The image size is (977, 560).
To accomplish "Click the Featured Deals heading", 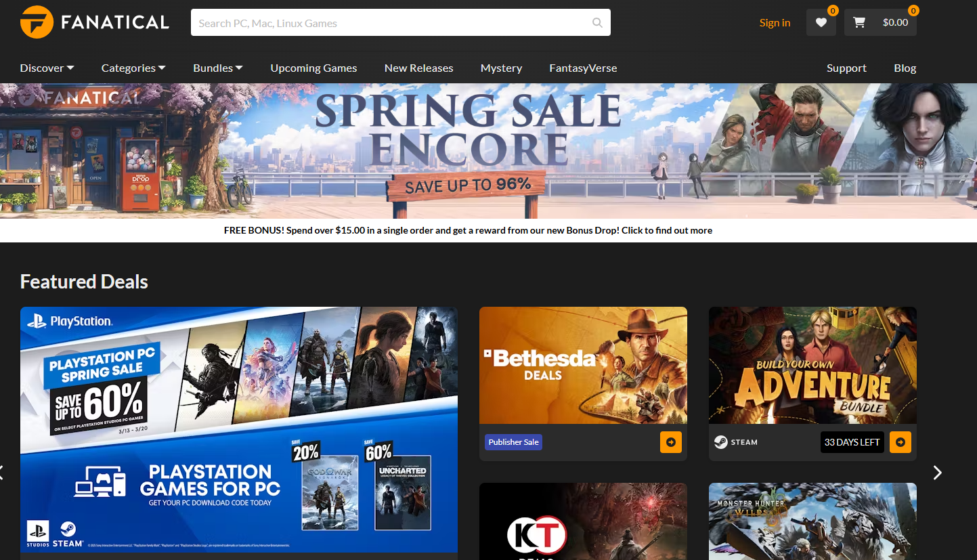I will [x=84, y=282].
